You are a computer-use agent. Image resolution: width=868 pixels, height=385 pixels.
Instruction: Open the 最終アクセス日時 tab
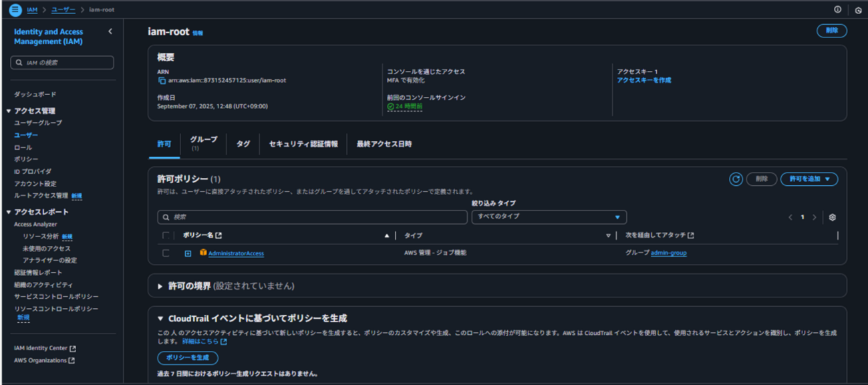pyautogui.click(x=384, y=144)
